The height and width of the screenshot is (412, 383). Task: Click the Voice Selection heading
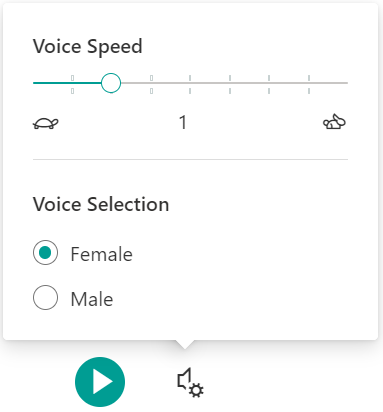click(101, 204)
